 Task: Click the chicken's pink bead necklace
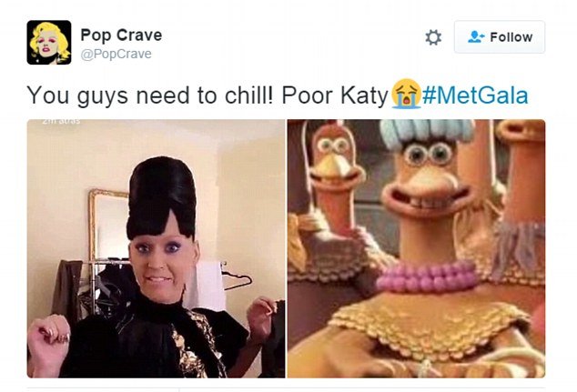point(427,276)
